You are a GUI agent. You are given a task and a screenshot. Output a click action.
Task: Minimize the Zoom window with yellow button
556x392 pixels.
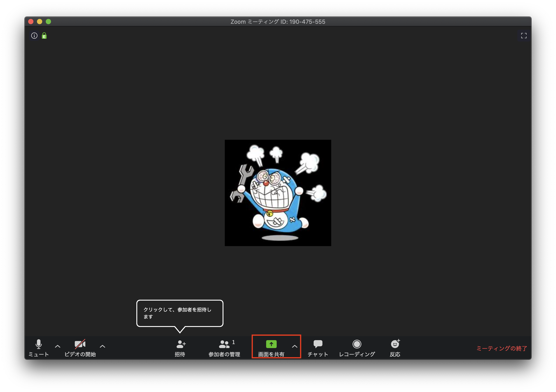point(39,22)
